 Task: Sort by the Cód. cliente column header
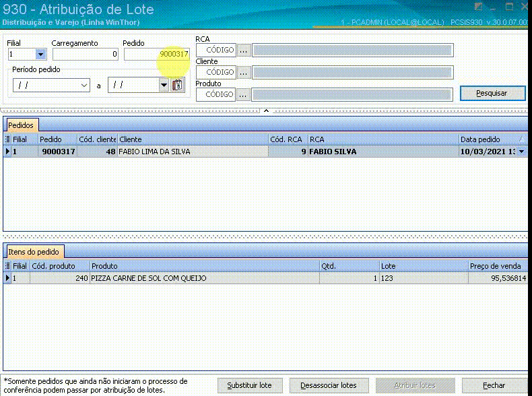pyautogui.click(x=98, y=139)
